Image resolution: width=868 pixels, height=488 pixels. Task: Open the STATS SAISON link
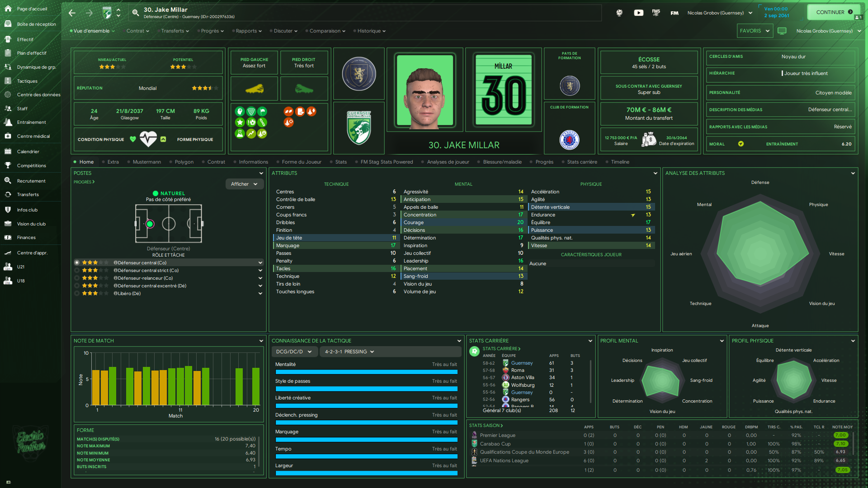(486, 425)
